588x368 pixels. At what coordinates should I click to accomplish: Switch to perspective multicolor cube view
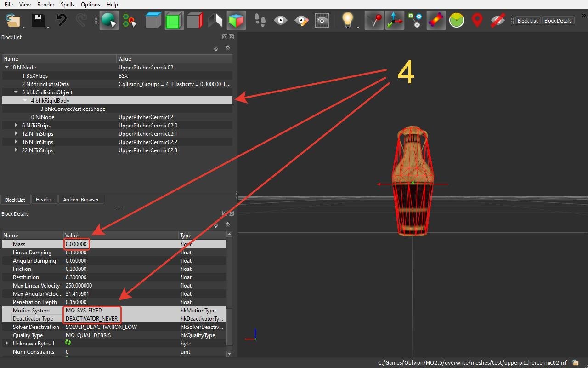(x=237, y=21)
